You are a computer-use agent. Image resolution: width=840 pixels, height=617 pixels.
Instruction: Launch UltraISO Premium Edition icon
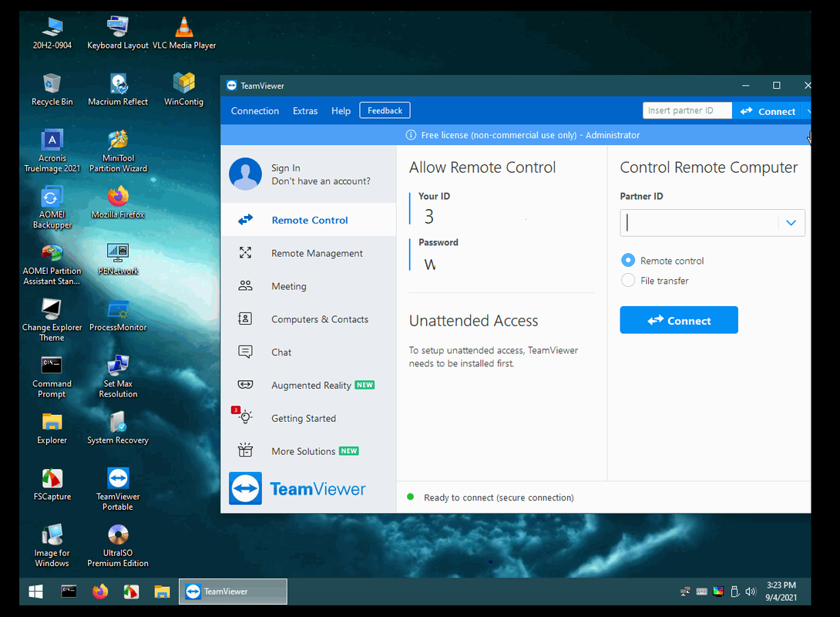pyautogui.click(x=118, y=546)
